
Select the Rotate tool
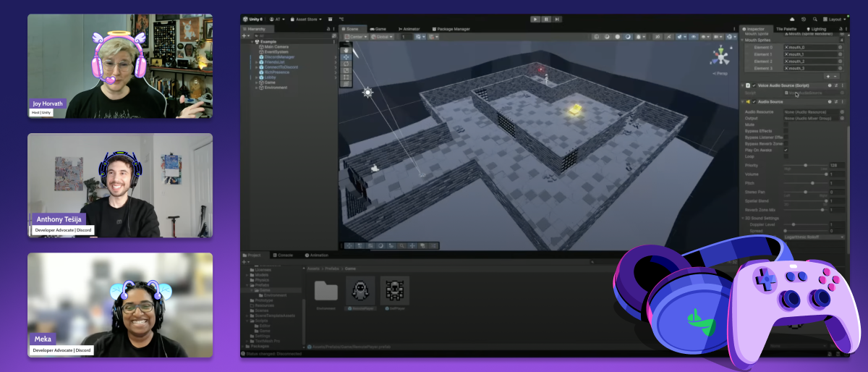click(346, 64)
